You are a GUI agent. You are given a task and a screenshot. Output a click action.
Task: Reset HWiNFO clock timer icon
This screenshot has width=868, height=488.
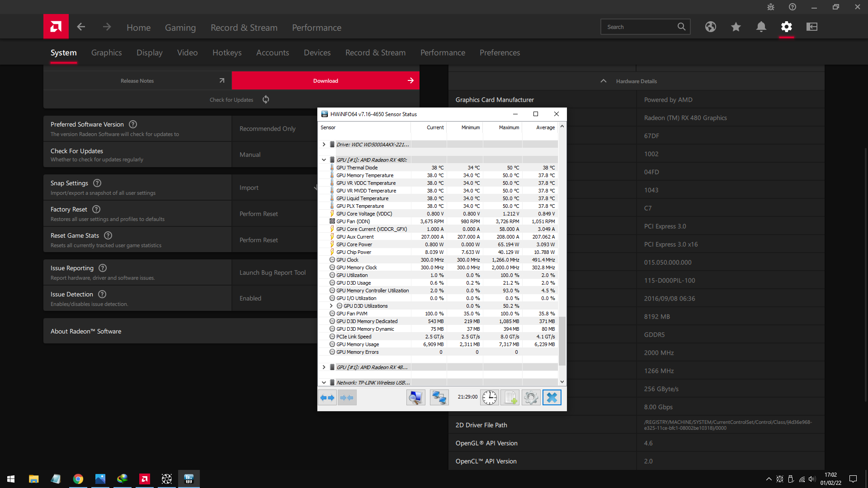(x=490, y=398)
